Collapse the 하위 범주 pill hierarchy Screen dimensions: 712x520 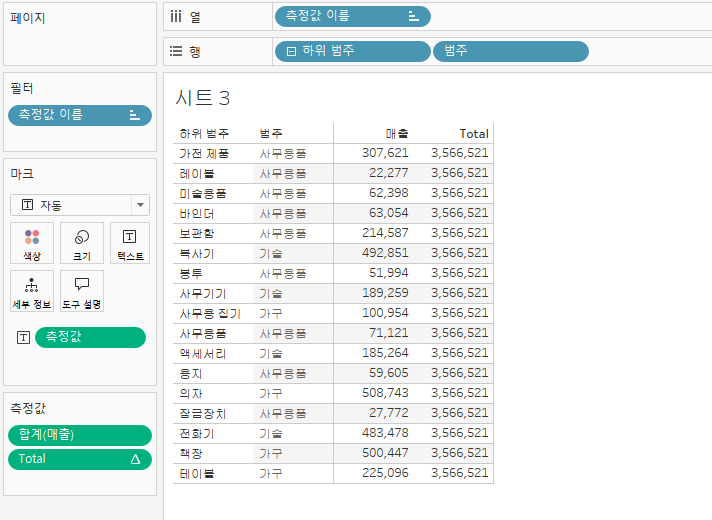(291, 51)
